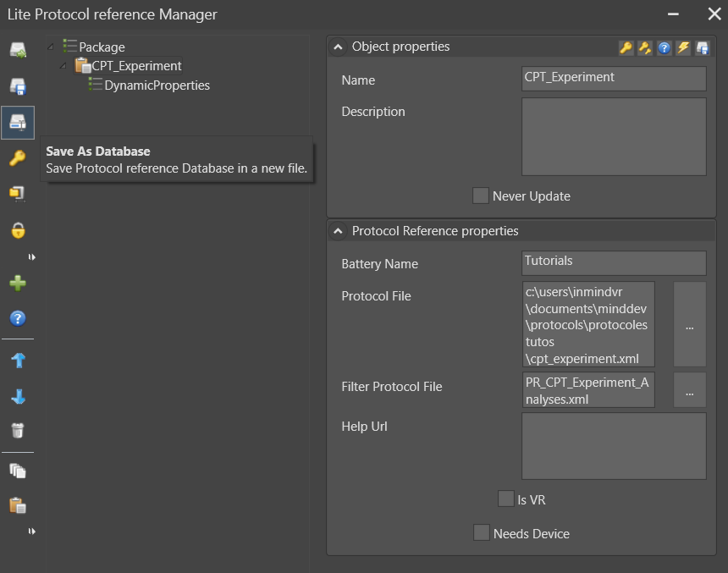The image size is (728, 573).
Task: Move item up with blue up arrow
Action: (18, 361)
